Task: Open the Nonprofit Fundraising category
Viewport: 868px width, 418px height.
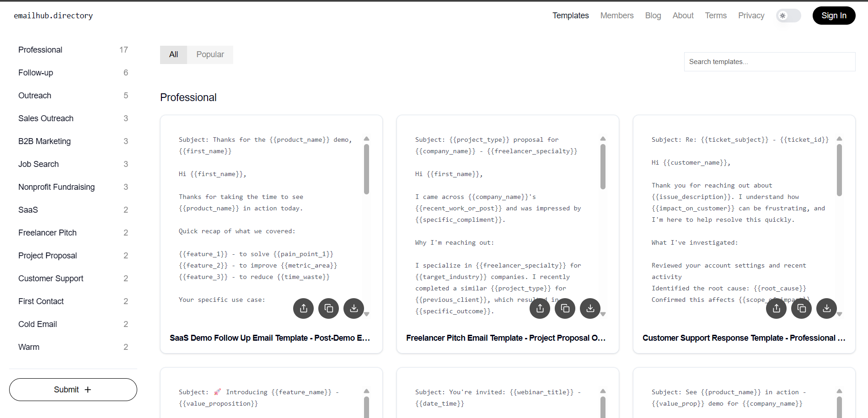Action: [56, 187]
